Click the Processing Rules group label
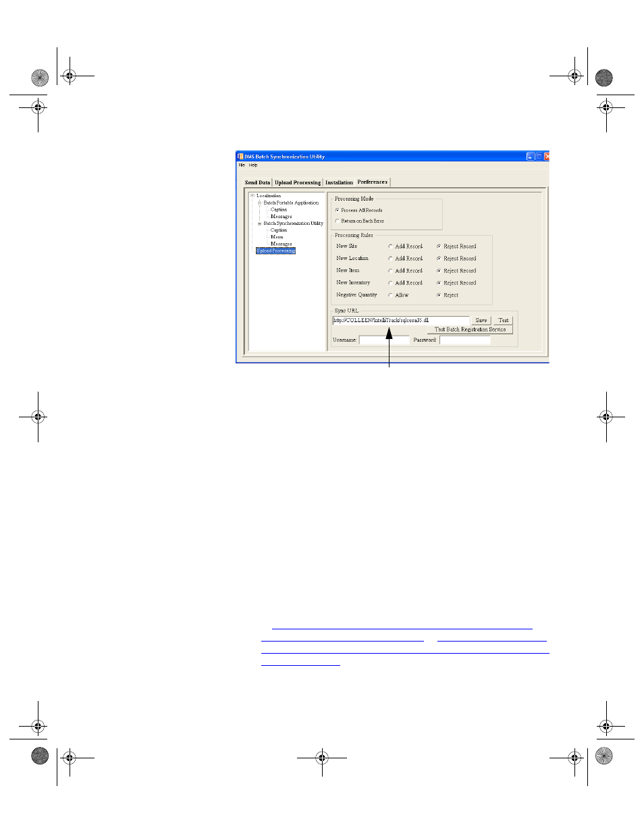 (354, 236)
